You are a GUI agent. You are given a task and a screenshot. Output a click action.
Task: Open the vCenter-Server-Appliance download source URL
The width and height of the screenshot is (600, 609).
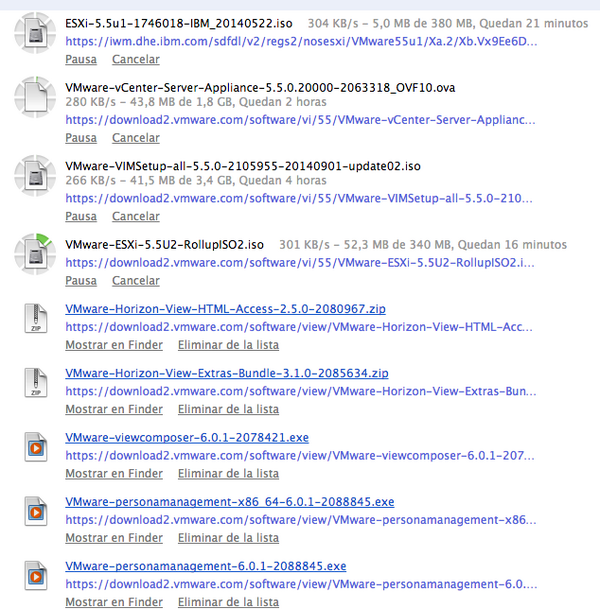coord(300,120)
